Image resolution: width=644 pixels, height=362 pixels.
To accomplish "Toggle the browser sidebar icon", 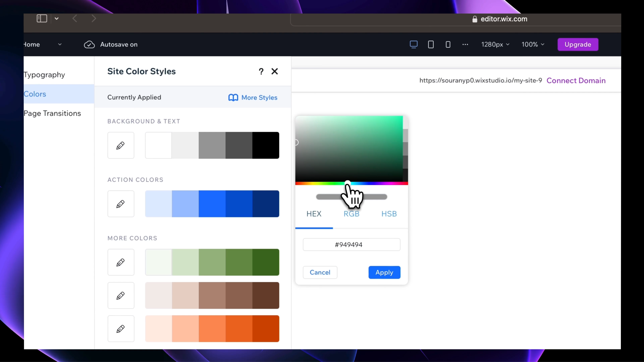I will tap(42, 18).
